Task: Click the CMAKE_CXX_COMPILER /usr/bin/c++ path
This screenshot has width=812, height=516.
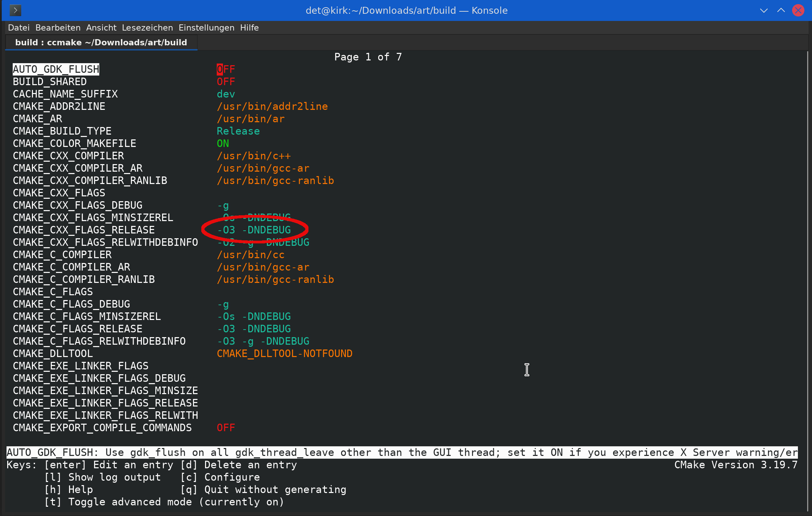Action: 253,156
